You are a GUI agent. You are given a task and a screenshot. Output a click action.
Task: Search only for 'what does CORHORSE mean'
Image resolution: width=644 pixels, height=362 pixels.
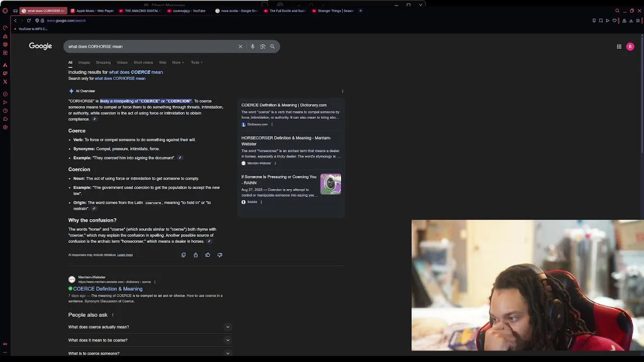click(x=120, y=78)
